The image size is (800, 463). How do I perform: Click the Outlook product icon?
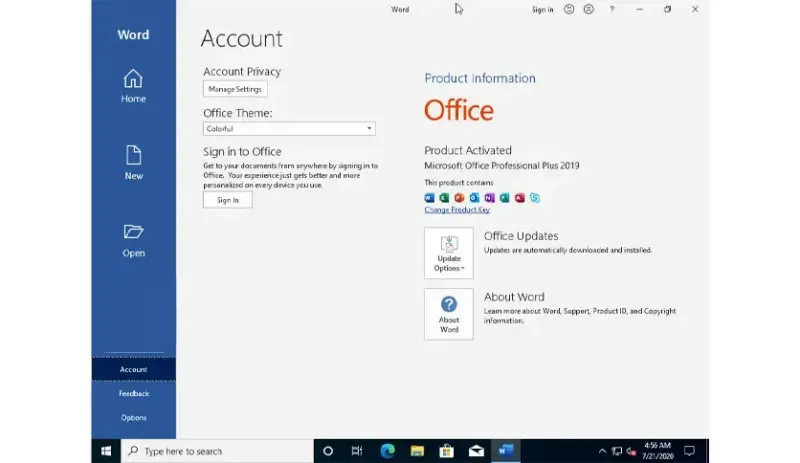pyautogui.click(x=474, y=198)
